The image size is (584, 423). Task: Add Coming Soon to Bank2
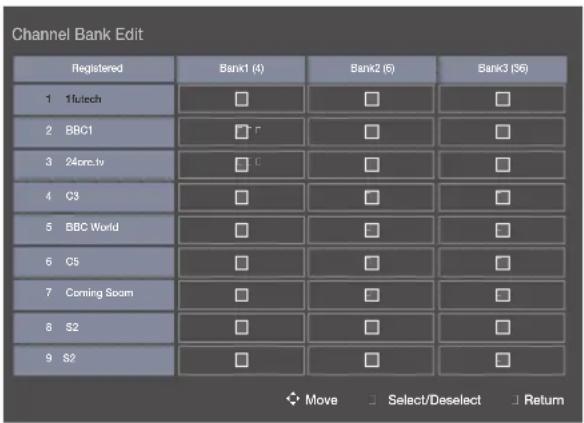point(372,295)
